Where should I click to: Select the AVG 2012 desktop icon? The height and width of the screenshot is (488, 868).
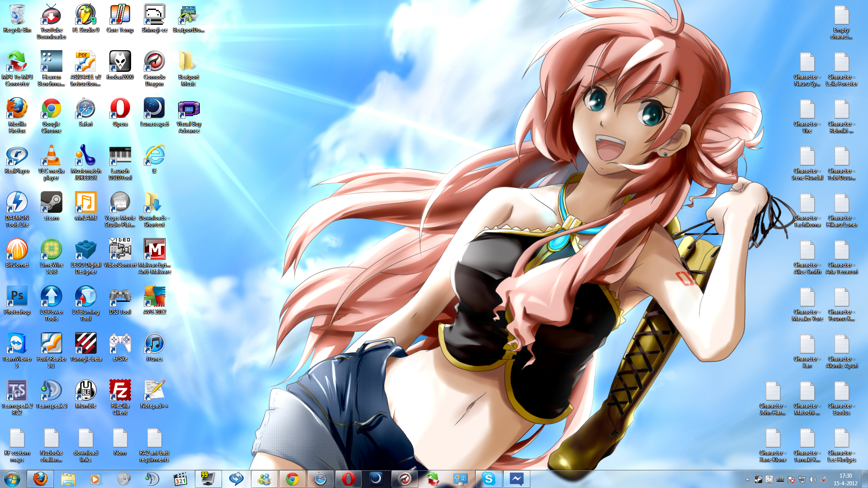tap(155, 300)
